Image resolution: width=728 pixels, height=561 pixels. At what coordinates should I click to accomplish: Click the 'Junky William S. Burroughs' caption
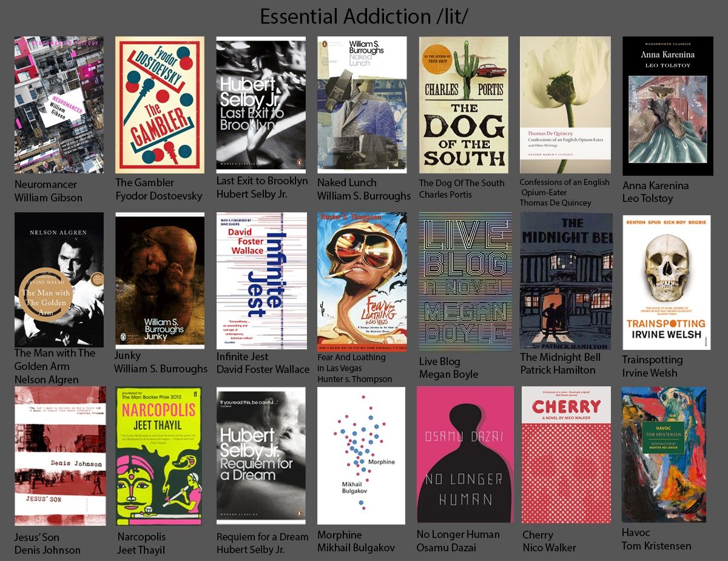[x=161, y=362]
